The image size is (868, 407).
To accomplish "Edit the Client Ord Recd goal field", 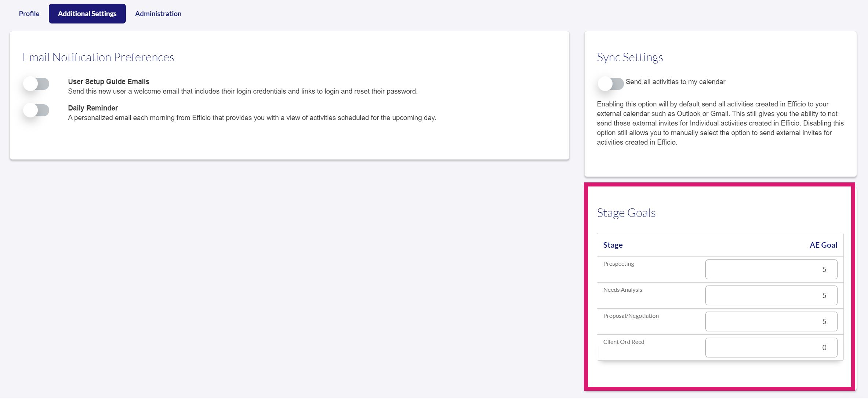I will click(x=771, y=348).
